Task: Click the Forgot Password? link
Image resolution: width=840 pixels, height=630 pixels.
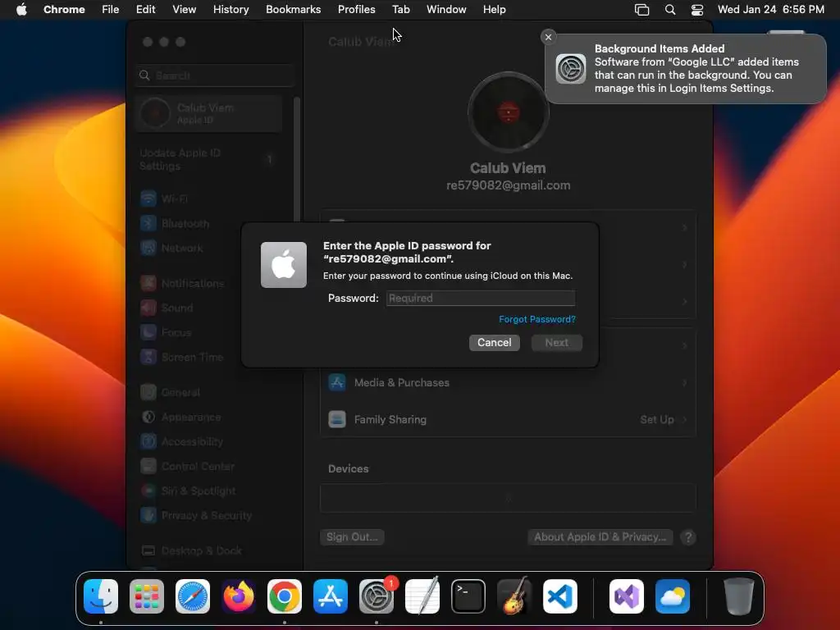Action: click(x=536, y=319)
